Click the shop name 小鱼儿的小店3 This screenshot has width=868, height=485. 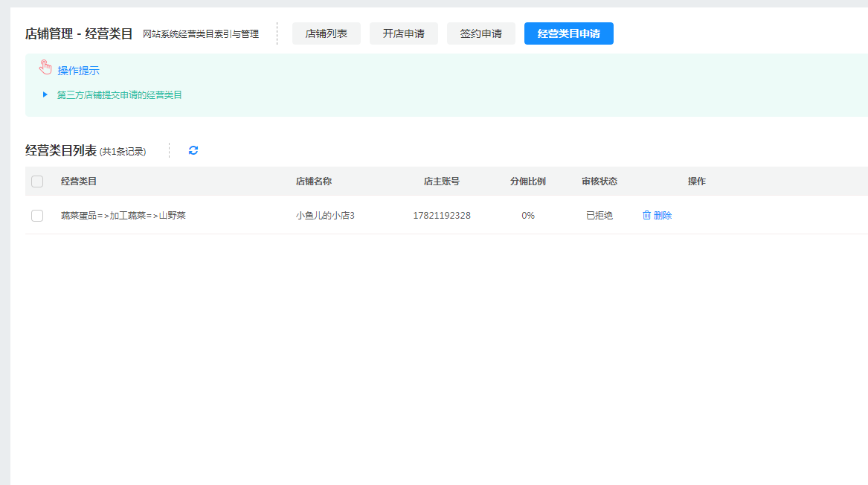click(325, 216)
